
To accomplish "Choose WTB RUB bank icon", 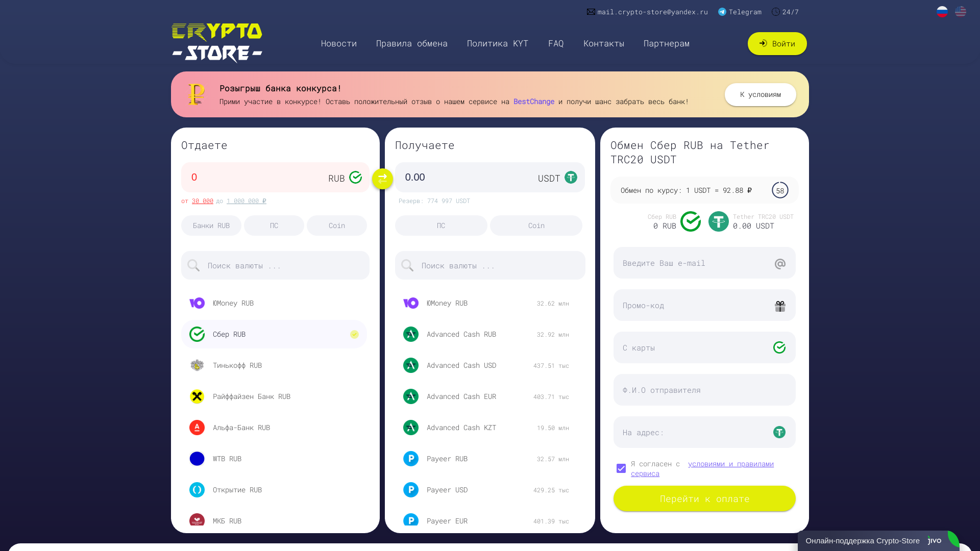I will click(197, 459).
